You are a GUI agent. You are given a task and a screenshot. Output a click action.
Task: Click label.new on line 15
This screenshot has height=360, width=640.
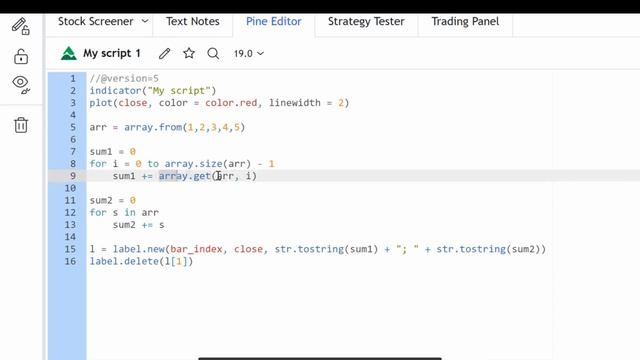139,249
